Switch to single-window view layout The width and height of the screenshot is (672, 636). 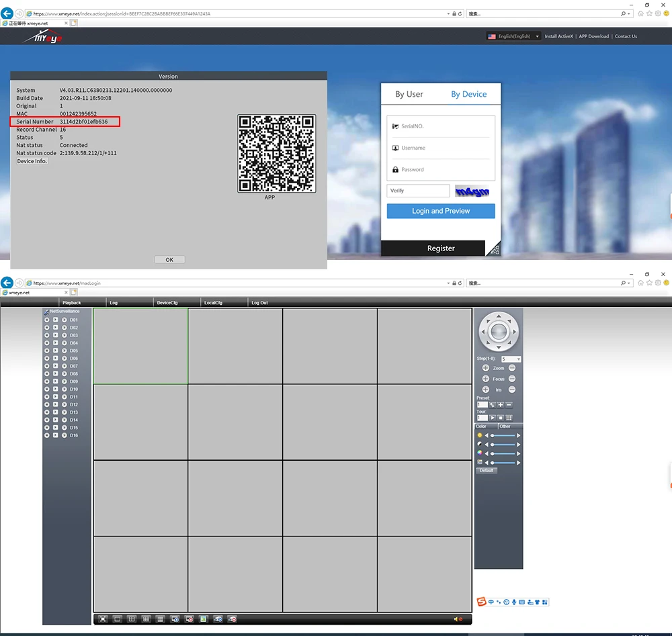(x=117, y=619)
